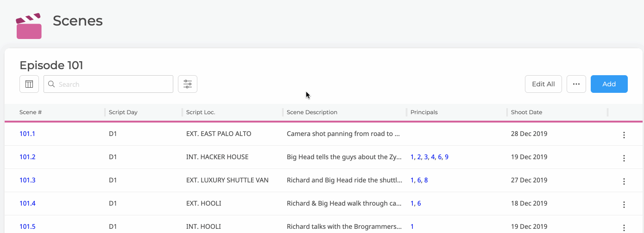This screenshot has height=233, width=644.
Task: Open scene 101.4 link
Action: [27, 203]
